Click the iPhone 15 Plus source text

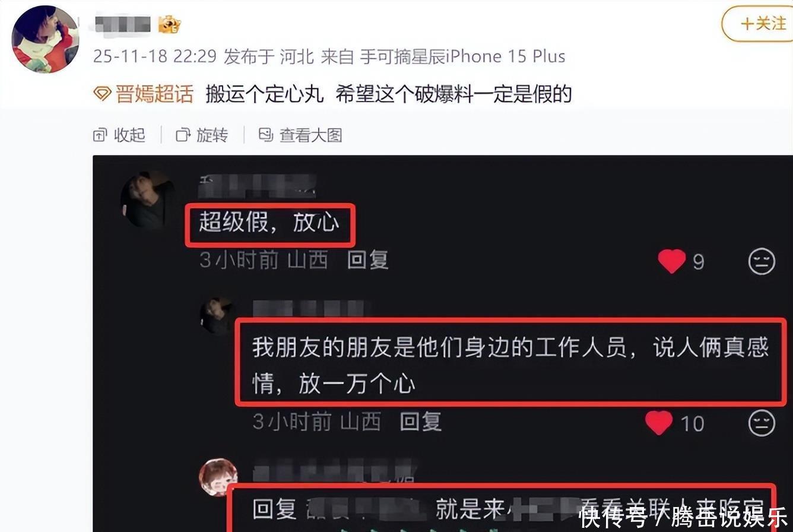tap(506, 56)
